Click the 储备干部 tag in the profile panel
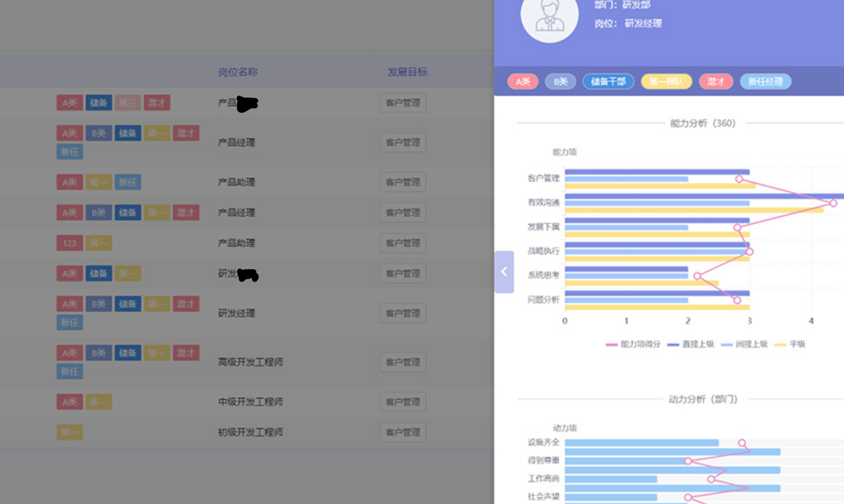844x504 pixels. (x=608, y=81)
